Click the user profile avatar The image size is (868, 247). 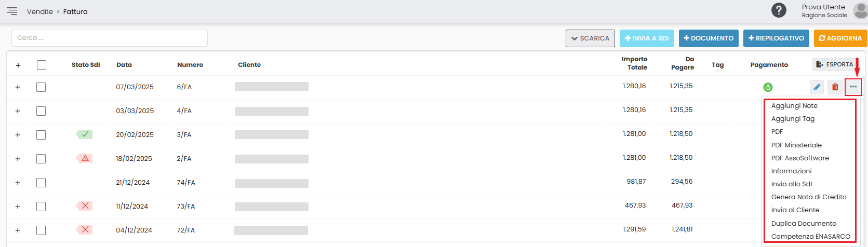click(860, 10)
